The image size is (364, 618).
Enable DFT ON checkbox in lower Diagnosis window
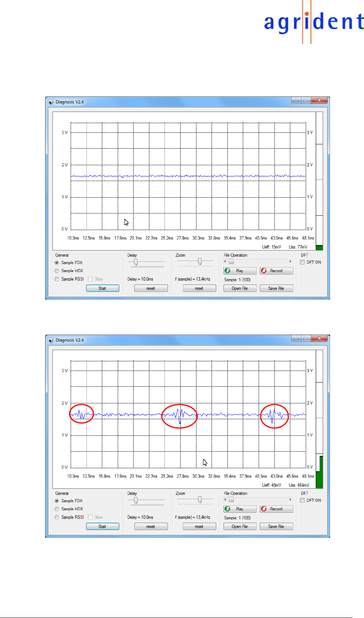(302, 501)
